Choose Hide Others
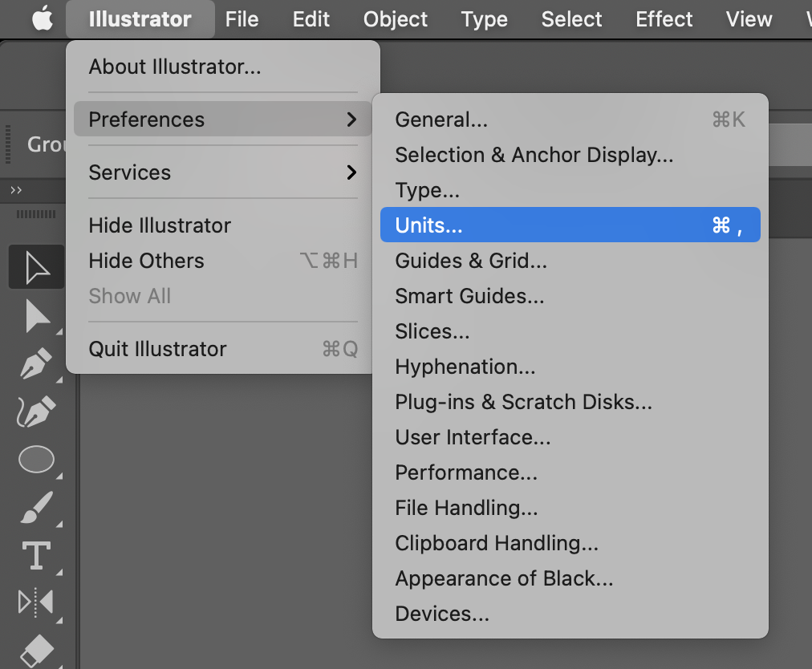The image size is (812, 669). [223, 261]
